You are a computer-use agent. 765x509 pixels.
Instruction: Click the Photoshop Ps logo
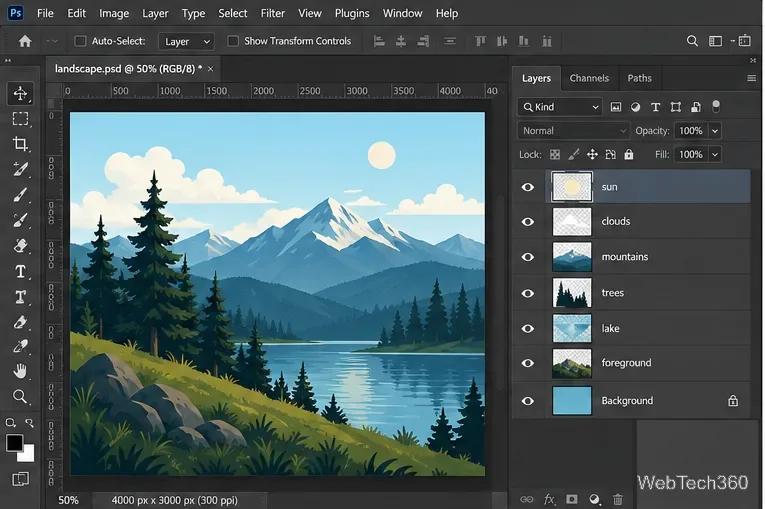[16, 13]
